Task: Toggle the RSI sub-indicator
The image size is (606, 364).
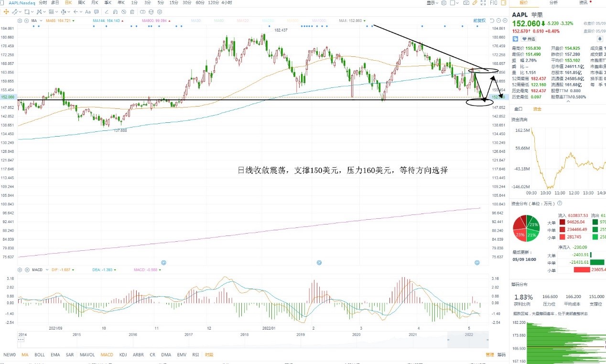Action: click(195, 355)
